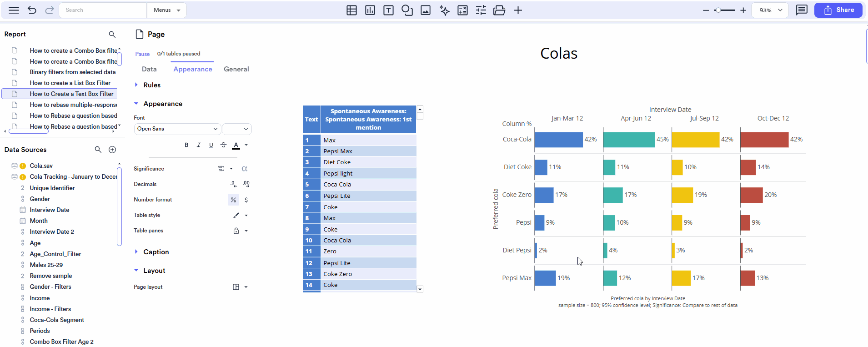Toggle percent number format
868x347 pixels.
pyautogui.click(x=233, y=200)
